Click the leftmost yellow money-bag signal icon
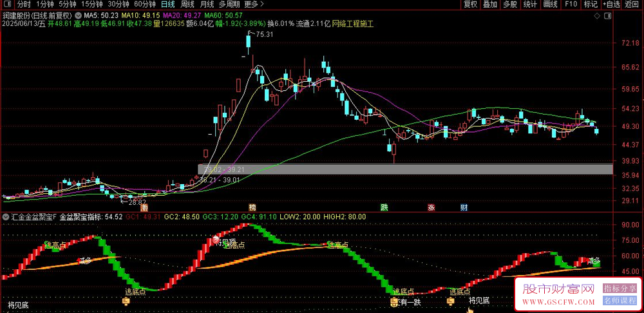Viewport: 644px width, 313px height. pos(126,302)
